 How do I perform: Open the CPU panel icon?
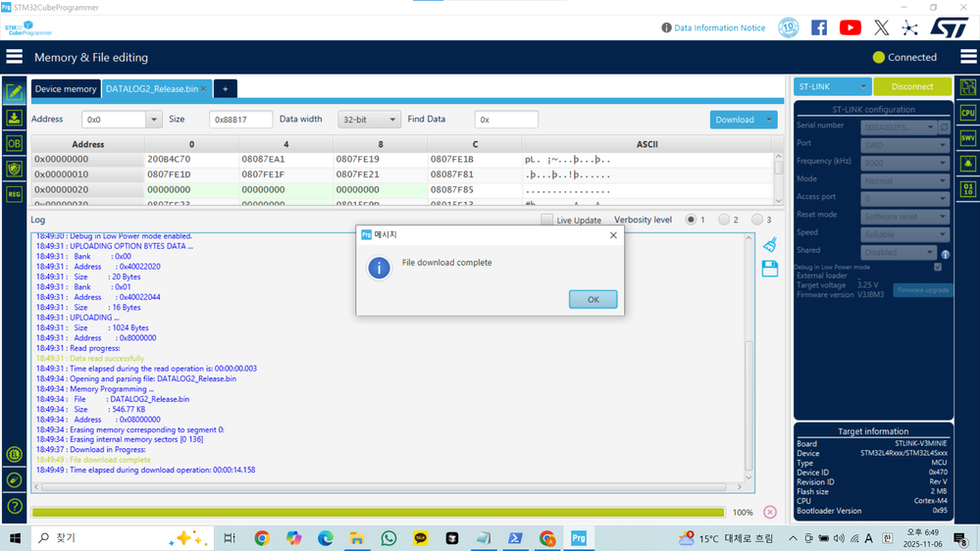click(x=968, y=113)
